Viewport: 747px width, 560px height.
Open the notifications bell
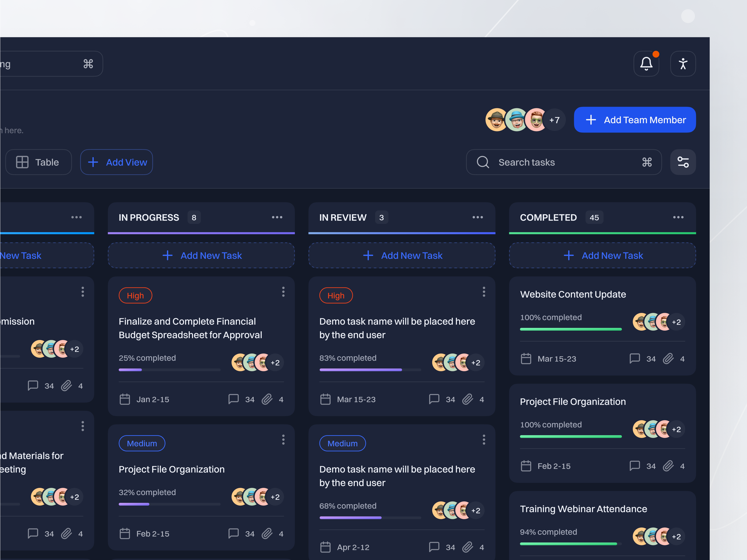(646, 64)
